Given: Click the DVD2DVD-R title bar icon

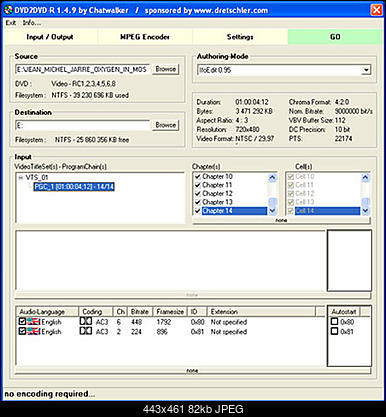Looking at the screenshot, I should 8,10.
